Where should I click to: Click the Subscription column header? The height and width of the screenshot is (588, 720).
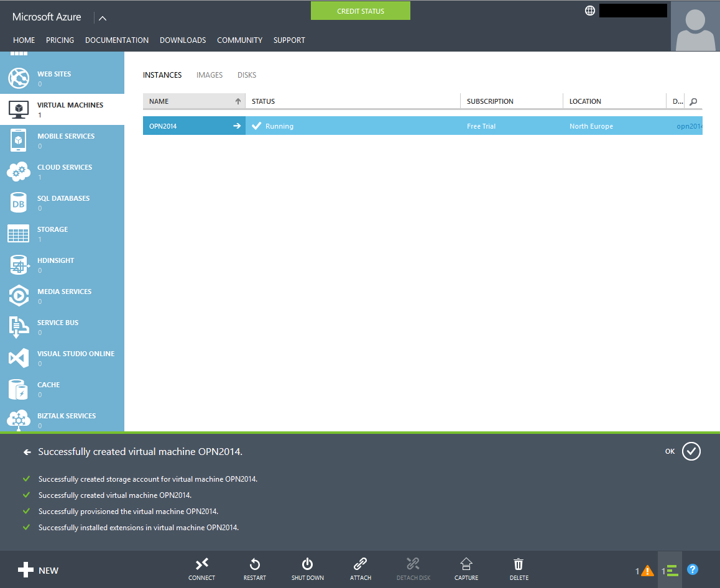pos(512,101)
